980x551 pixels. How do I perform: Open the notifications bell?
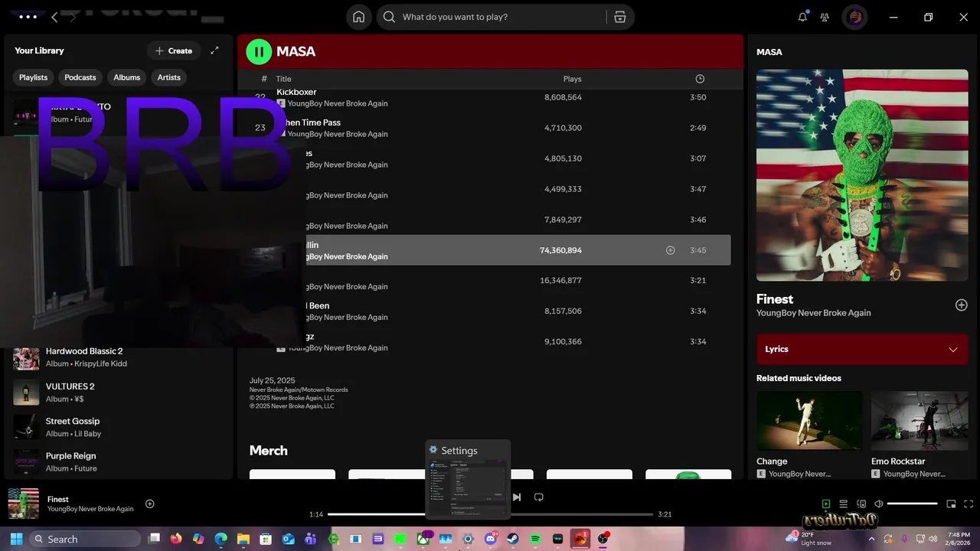(x=802, y=17)
